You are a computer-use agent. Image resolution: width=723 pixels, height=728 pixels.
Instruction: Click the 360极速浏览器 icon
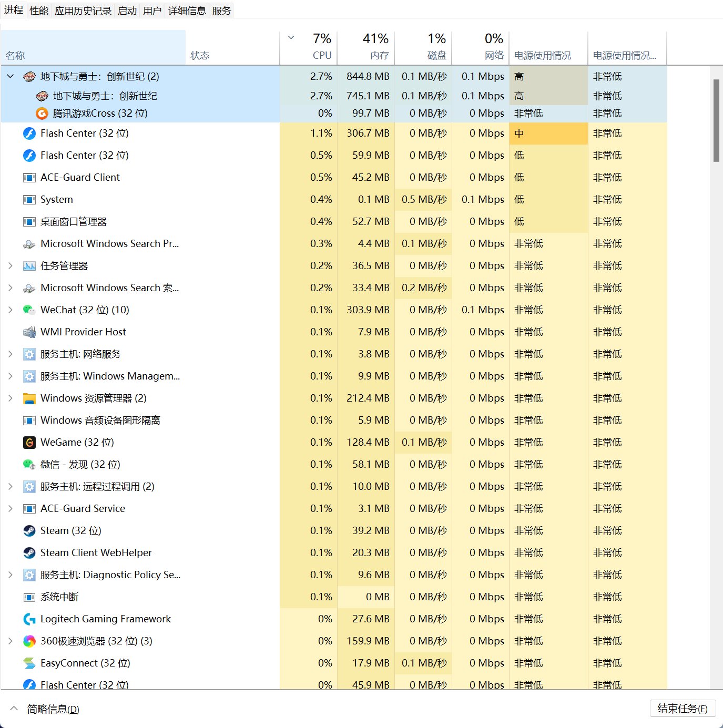[x=29, y=641]
